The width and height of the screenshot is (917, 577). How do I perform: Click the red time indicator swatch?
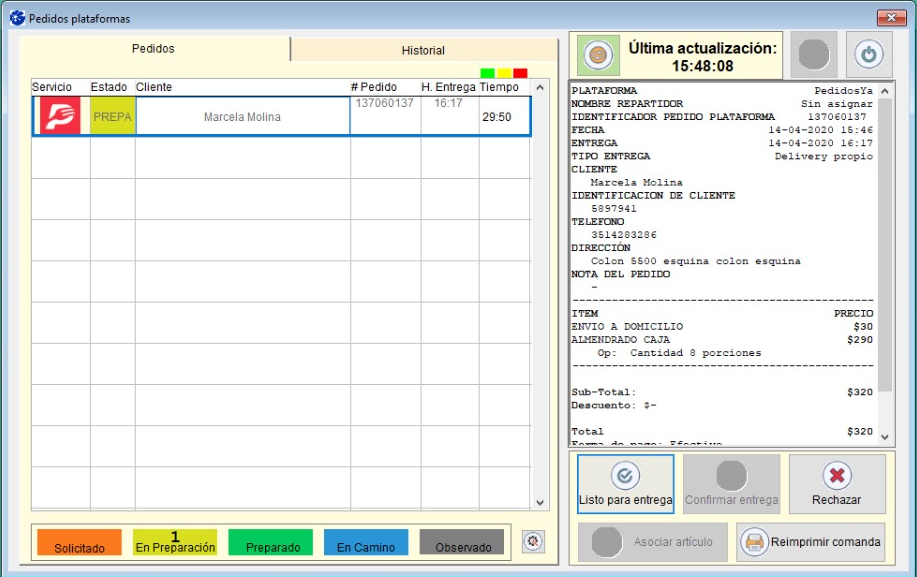(x=520, y=73)
